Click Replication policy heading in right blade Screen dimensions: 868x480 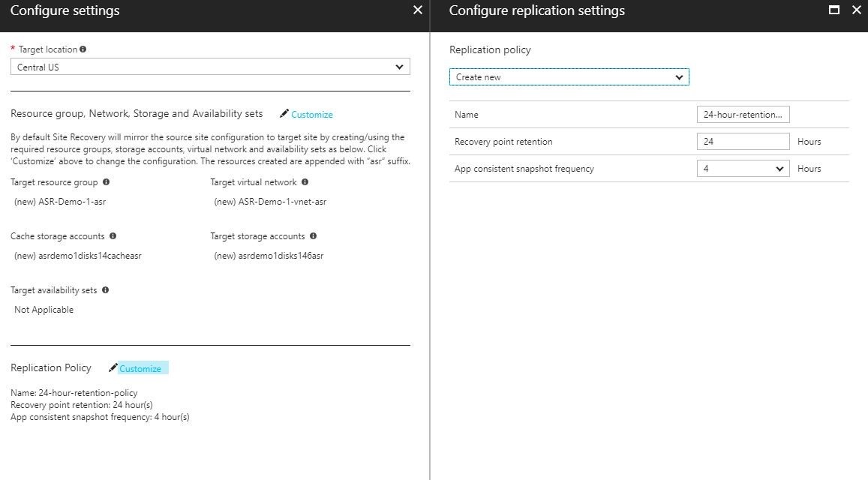[x=490, y=49]
